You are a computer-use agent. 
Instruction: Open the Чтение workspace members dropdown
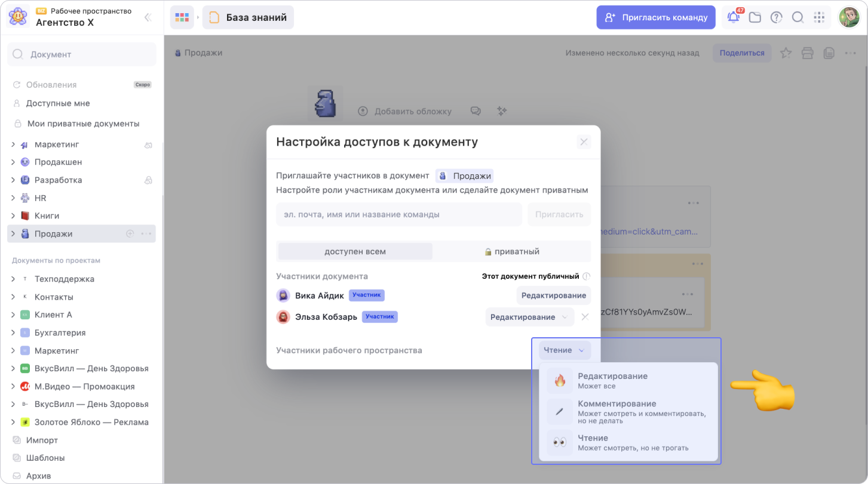click(x=565, y=350)
